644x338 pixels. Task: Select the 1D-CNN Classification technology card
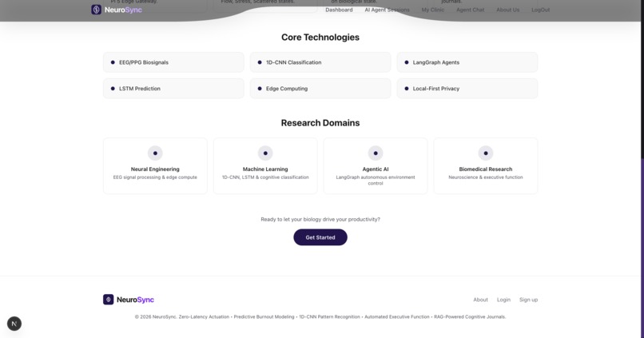(320, 62)
